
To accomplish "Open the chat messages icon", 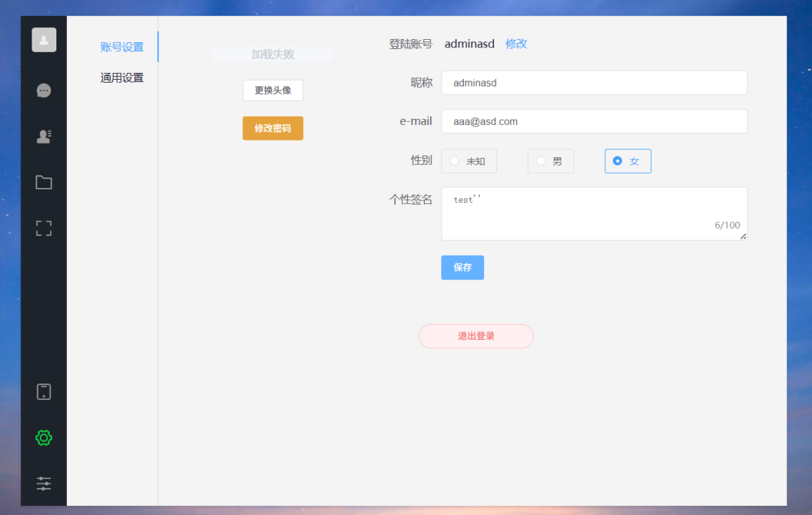I will (x=43, y=90).
